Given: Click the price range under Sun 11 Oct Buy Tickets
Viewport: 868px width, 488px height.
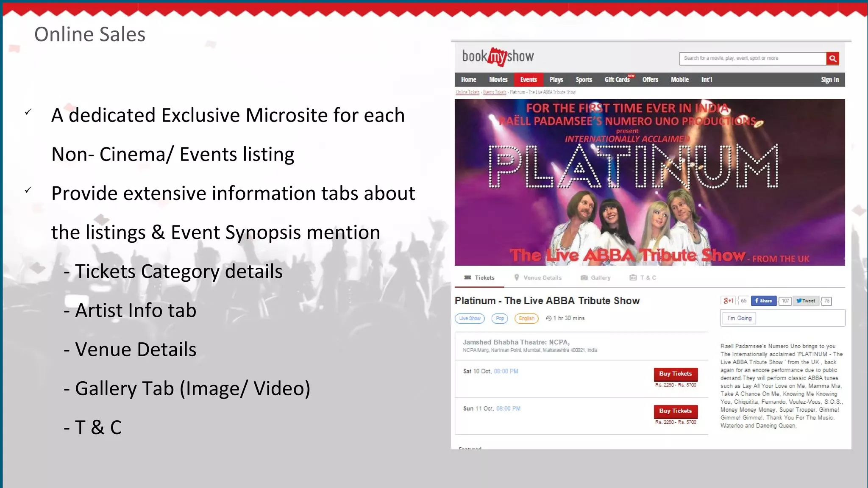Looking at the screenshot, I should point(676,422).
